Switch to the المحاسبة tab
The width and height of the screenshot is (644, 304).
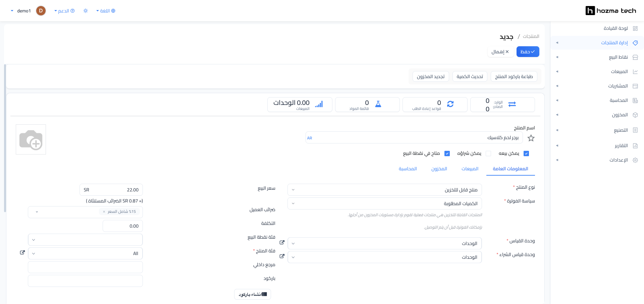[x=408, y=169]
